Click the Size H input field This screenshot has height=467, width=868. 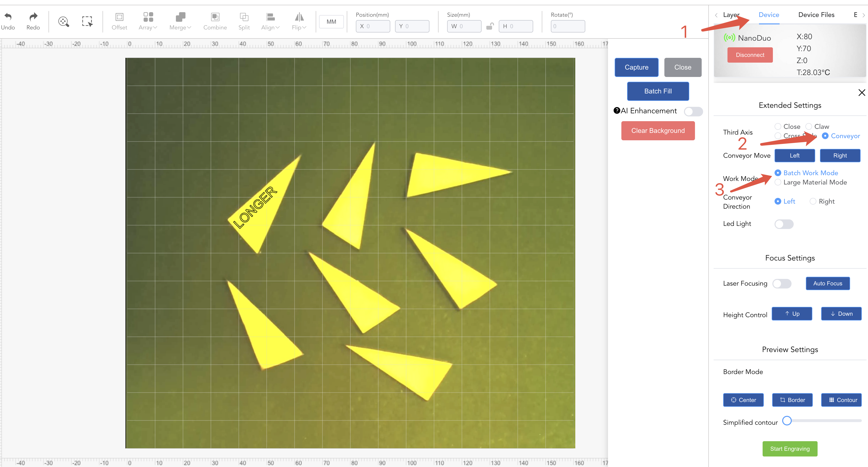coord(515,26)
